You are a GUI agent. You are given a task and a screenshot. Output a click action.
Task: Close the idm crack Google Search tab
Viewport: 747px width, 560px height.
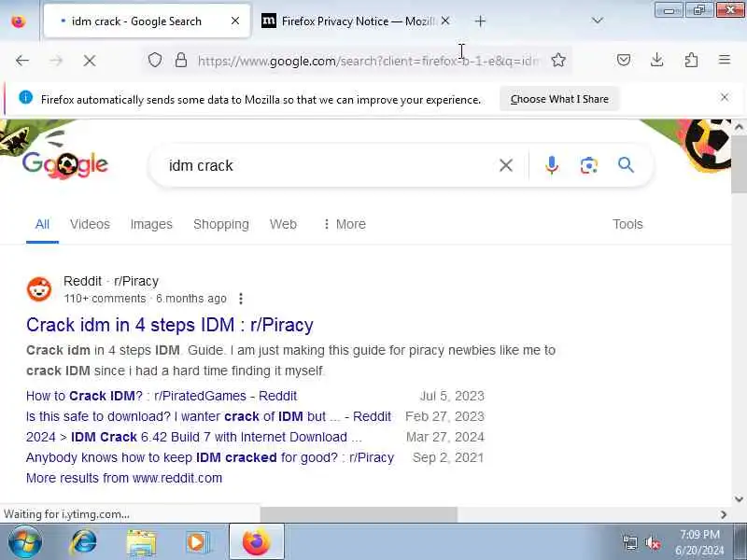[235, 21]
